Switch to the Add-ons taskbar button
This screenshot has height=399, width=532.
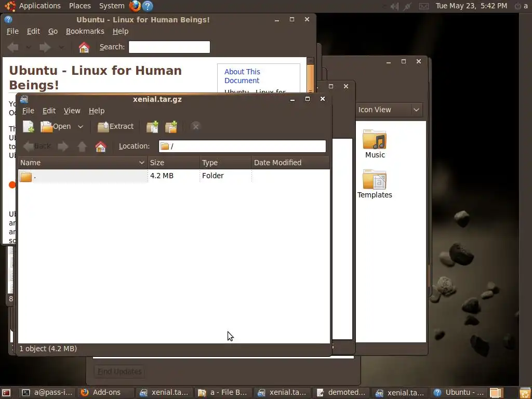106,393
